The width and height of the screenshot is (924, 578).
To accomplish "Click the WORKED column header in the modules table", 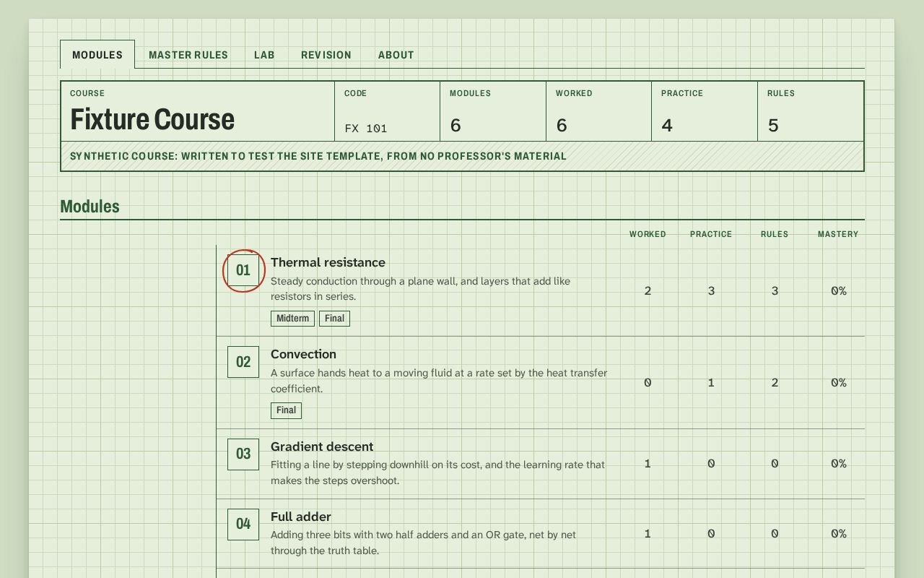I will (648, 234).
